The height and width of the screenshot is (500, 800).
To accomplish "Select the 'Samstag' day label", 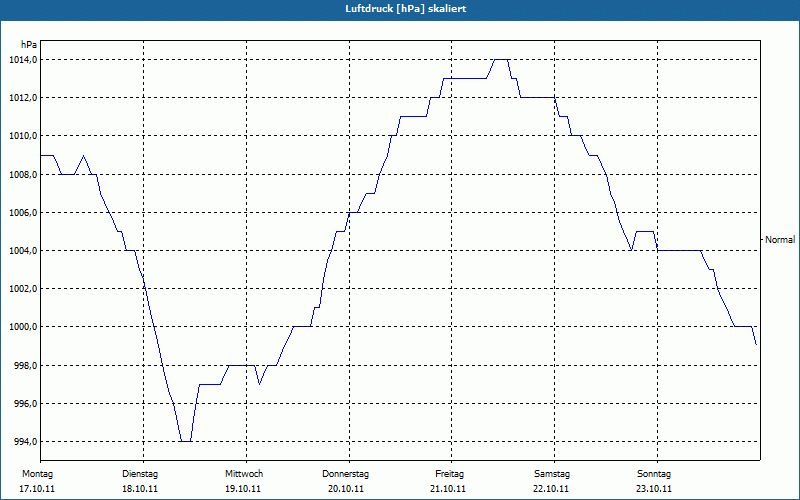I will pos(552,474).
